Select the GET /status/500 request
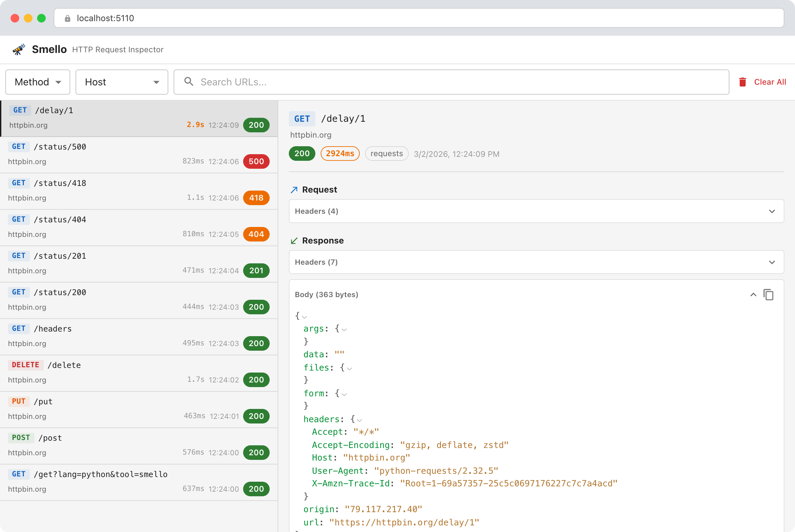 (x=138, y=155)
